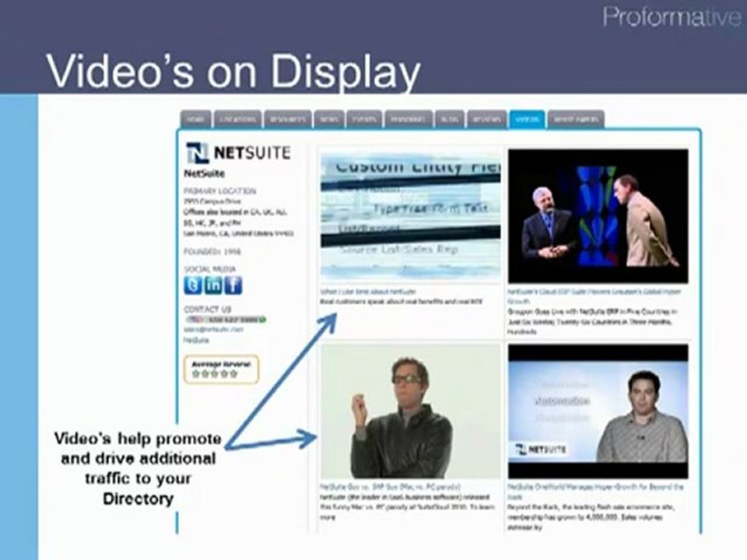
Task: Open the Beyond the Rack video title link
Action: pyautogui.click(x=595, y=492)
